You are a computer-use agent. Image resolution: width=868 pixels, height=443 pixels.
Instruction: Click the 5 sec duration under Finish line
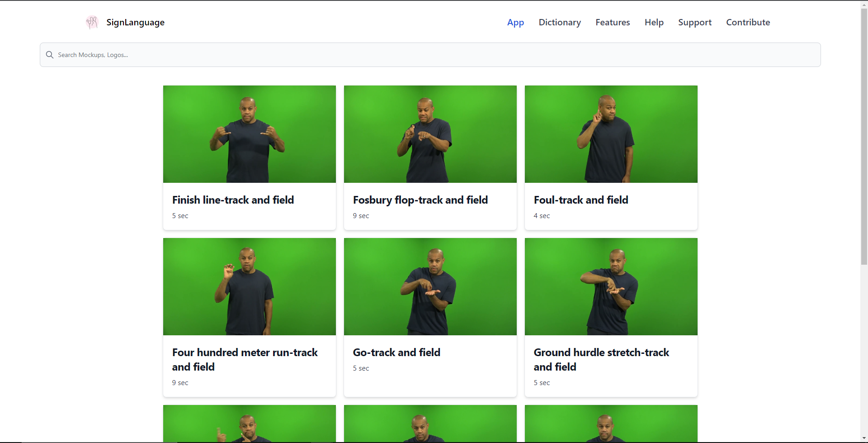point(180,216)
